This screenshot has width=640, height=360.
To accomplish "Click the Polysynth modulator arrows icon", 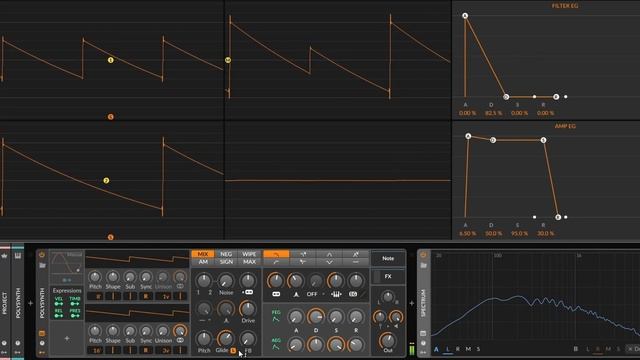I will pyautogui.click(x=42, y=352).
